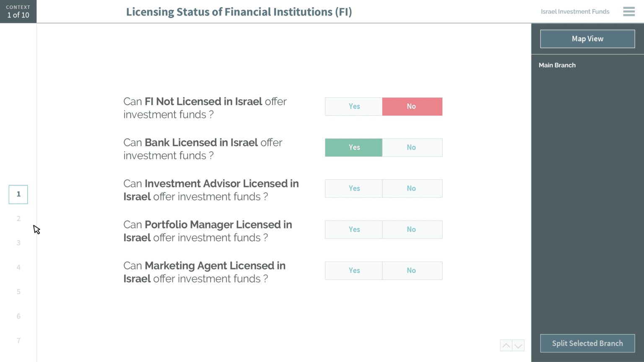The width and height of the screenshot is (644, 362).
Task: Click the Context 1 of 10 indicator
Action: (18, 12)
